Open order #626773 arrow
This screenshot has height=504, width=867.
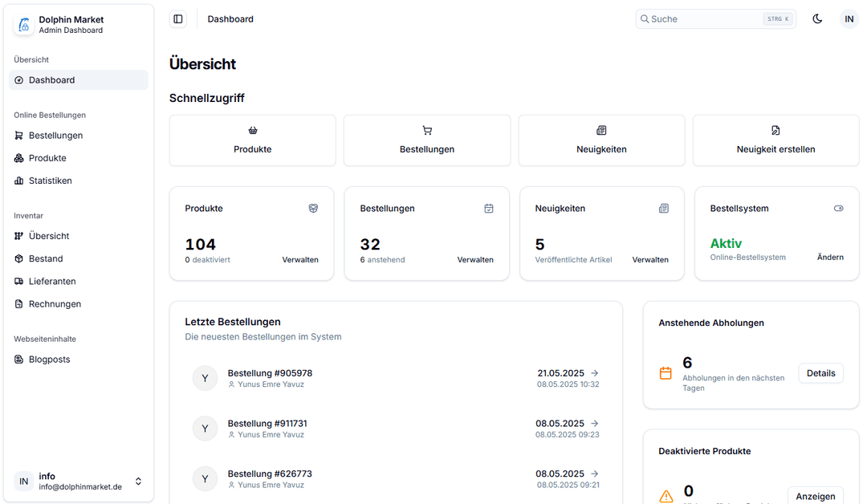coord(595,474)
